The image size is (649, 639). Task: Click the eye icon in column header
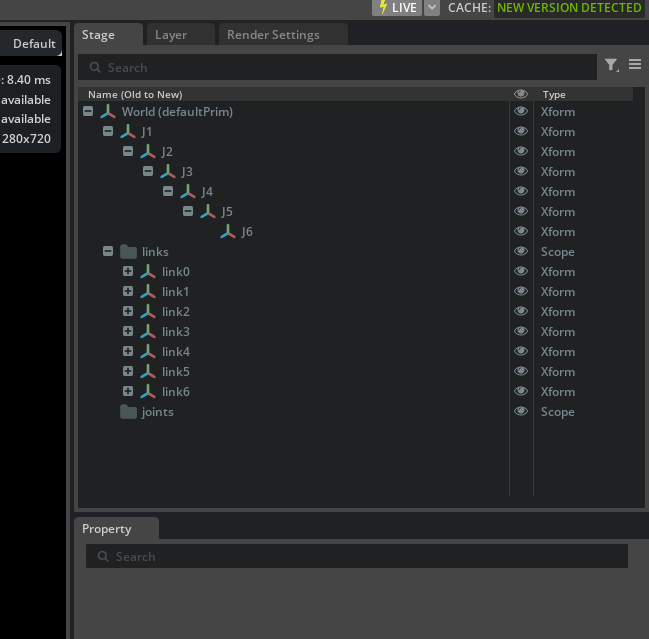521,94
